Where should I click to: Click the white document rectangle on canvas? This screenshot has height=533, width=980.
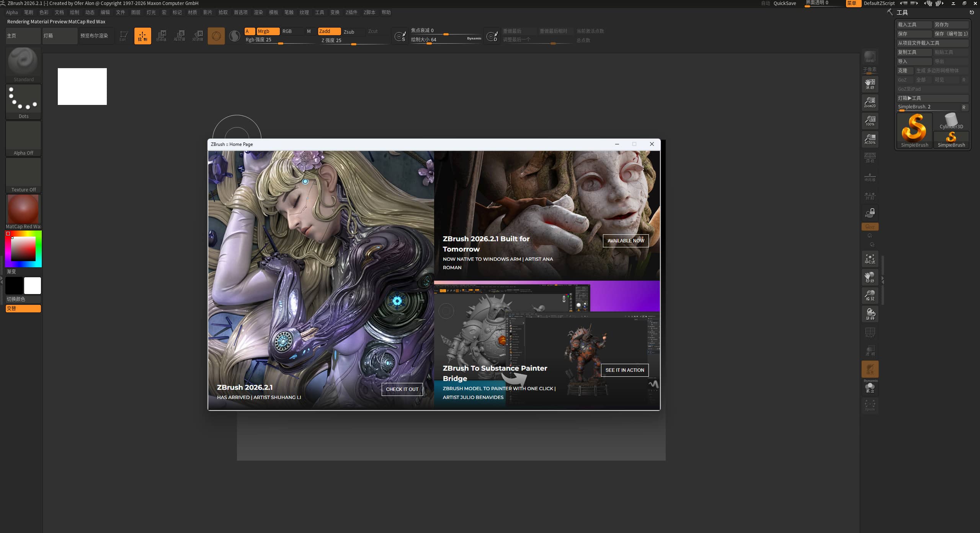tap(82, 87)
